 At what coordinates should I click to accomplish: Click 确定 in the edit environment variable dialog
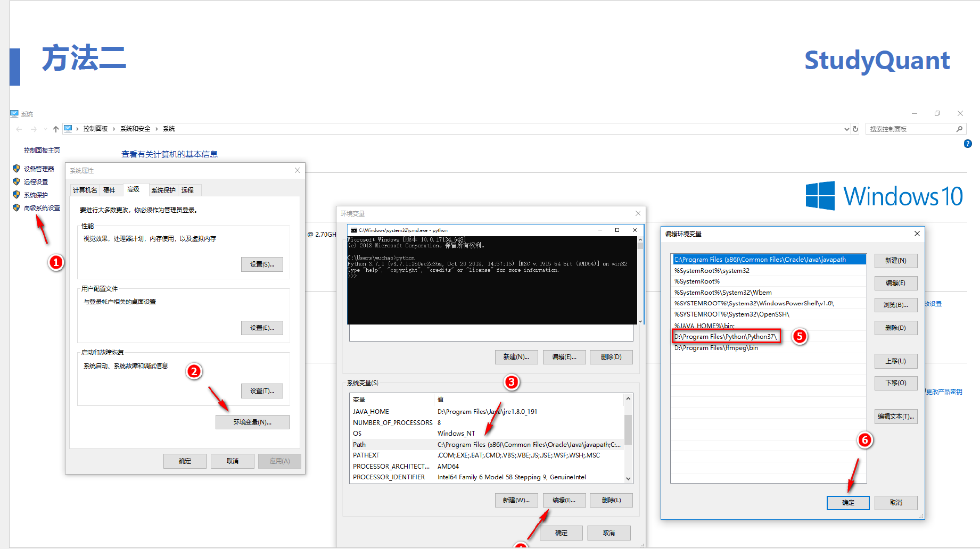847,503
